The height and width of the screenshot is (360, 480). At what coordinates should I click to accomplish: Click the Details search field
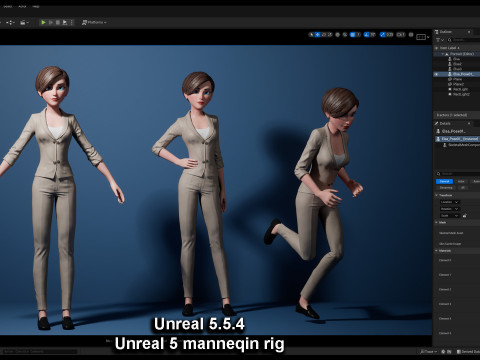point(459,174)
